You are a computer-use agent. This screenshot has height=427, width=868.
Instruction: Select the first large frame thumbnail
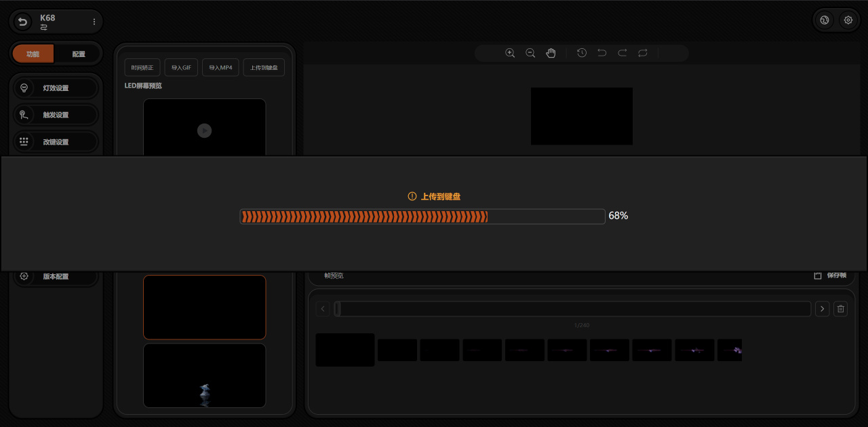345,350
